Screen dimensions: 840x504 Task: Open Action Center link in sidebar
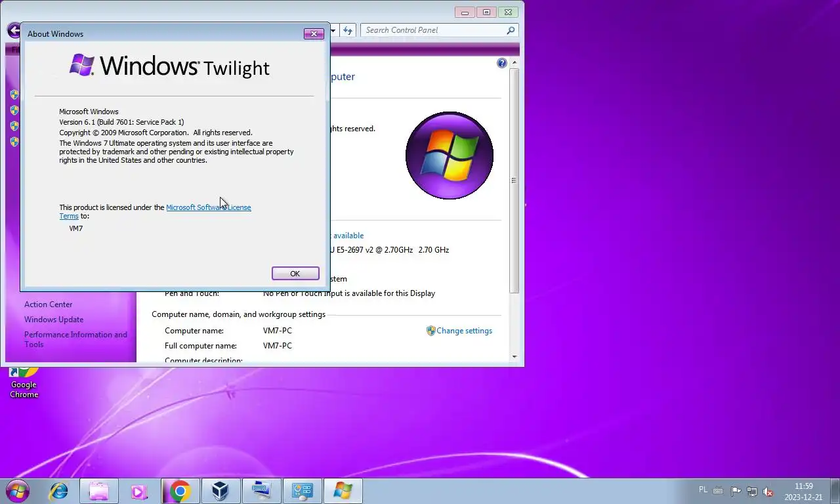[x=49, y=304]
